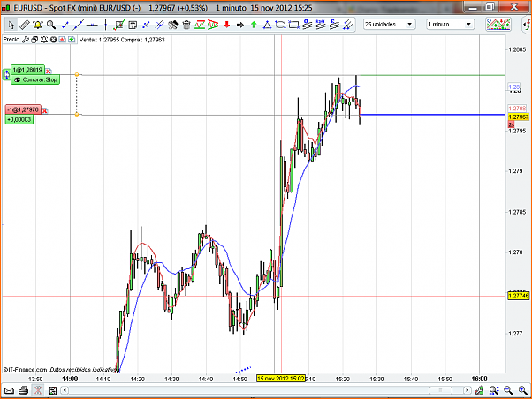532x399 pixels.
Task: Expand the trading arrows side panel
Action: (x=527, y=25)
